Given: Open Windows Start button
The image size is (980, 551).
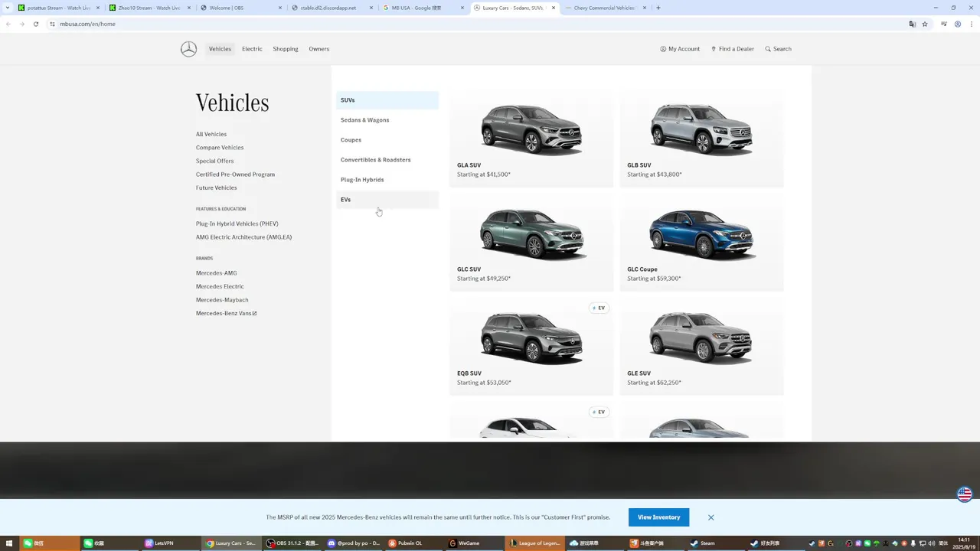Looking at the screenshot, I should (x=9, y=543).
